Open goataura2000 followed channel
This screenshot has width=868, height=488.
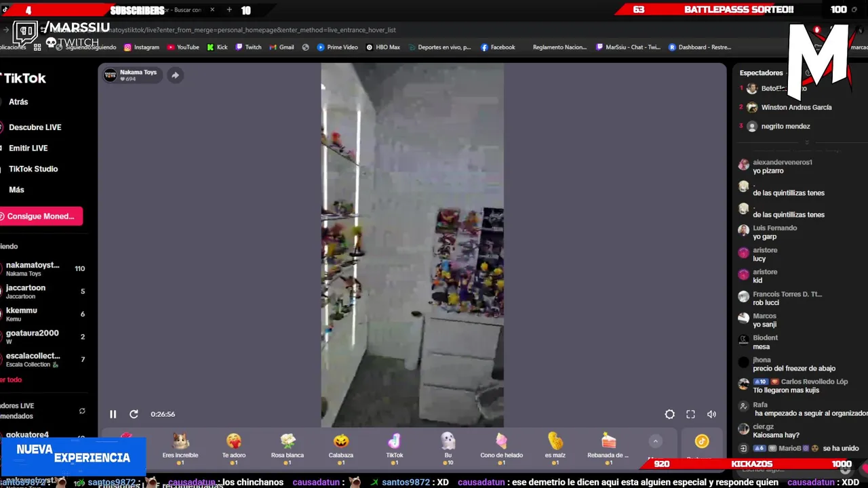(x=43, y=337)
